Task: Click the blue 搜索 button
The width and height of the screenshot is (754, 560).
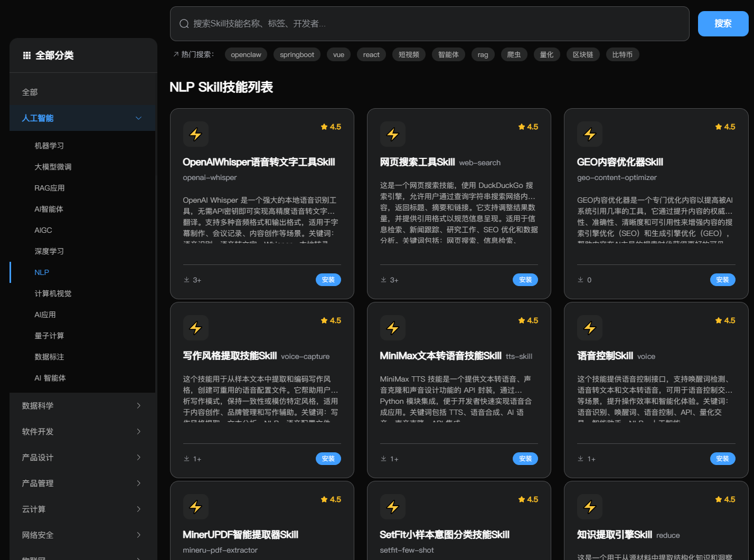Action: point(723,23)
